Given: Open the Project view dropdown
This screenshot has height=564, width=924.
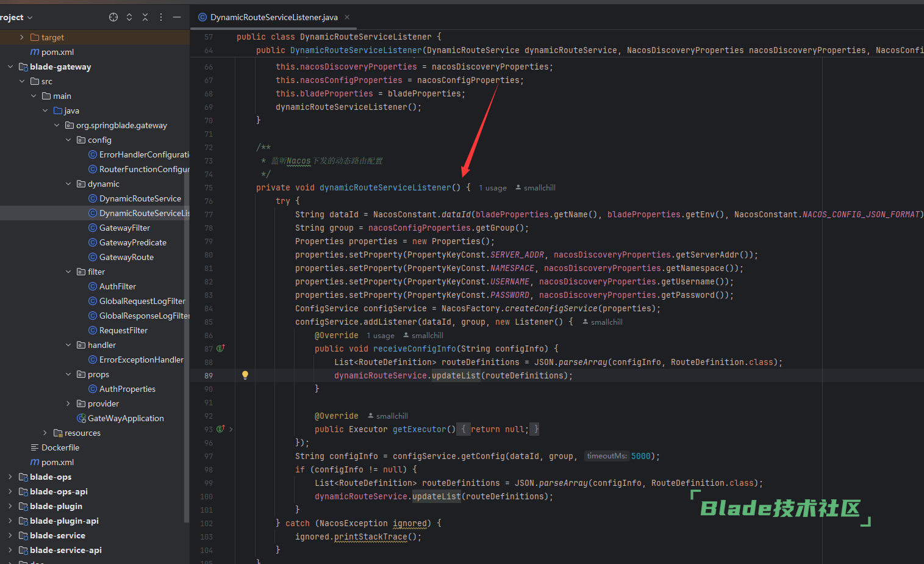Looking at the screenshot, I should pyautogui.click(x=16, y=17).
